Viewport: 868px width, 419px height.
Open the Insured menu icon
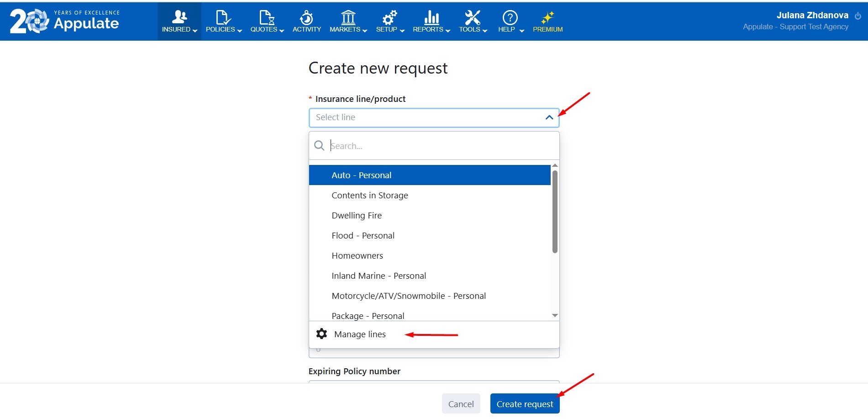pyautogui.click(x=179, y=18)
